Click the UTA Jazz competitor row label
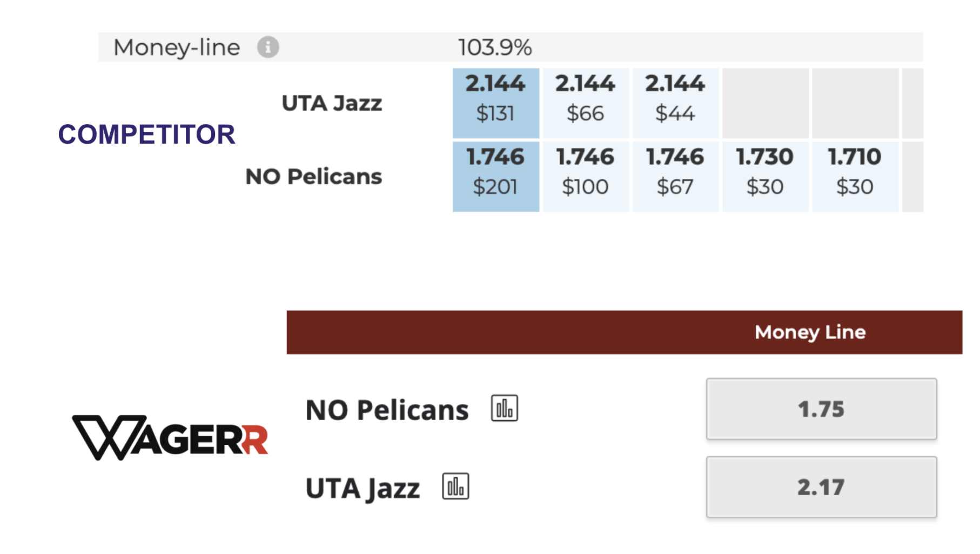 point(332,103)
